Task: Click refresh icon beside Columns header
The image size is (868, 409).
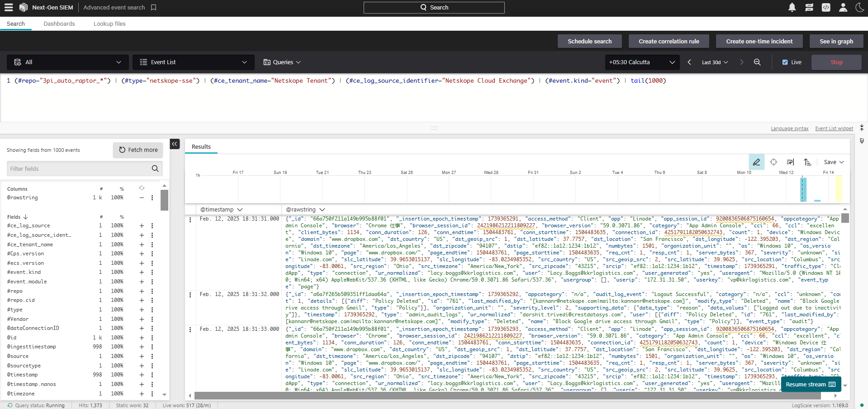Action: point(142,188)
